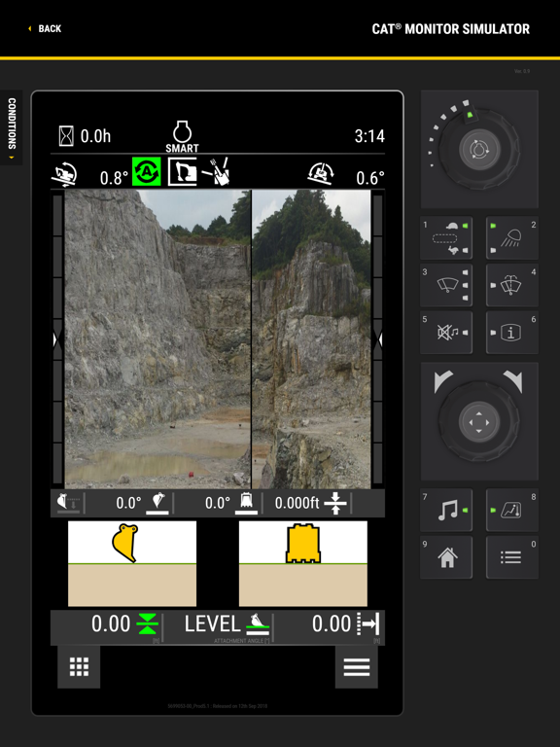Select the machine pitch angle icon
The height and width of the screenshot is (747, 560).
pos(64,174)
